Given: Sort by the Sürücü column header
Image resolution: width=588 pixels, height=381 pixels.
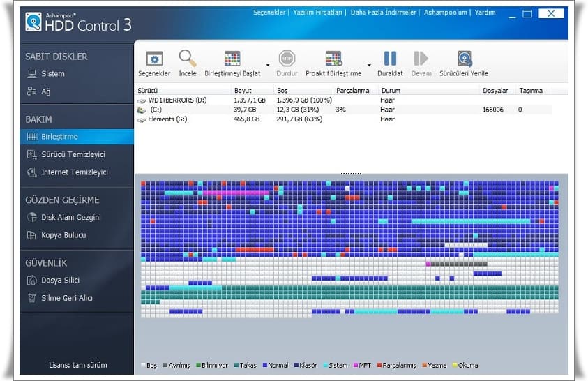Looking at the screenshot, I should point(147,91).
